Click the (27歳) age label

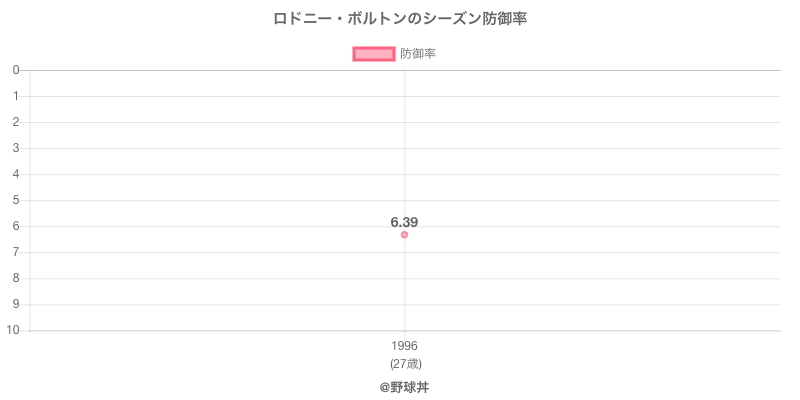pos(404,363)
